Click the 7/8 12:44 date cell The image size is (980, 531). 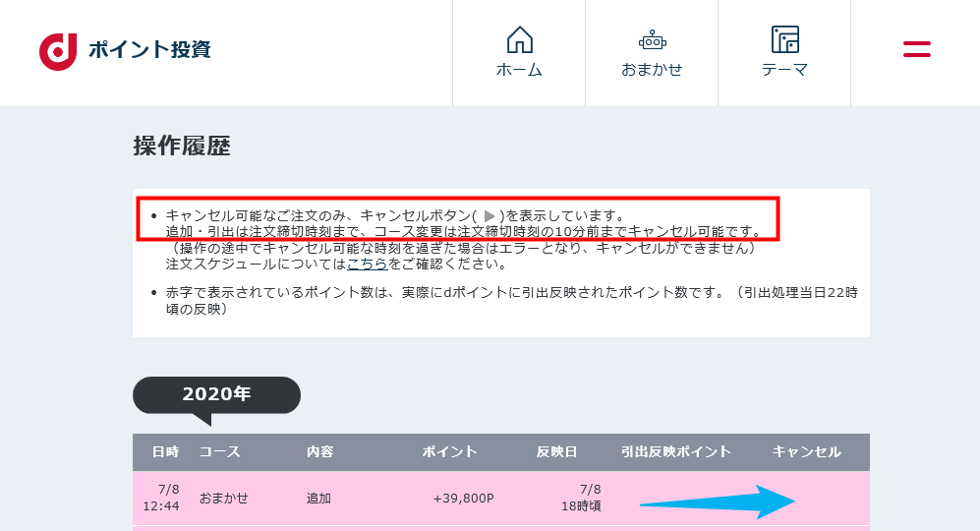pos(162,498)
